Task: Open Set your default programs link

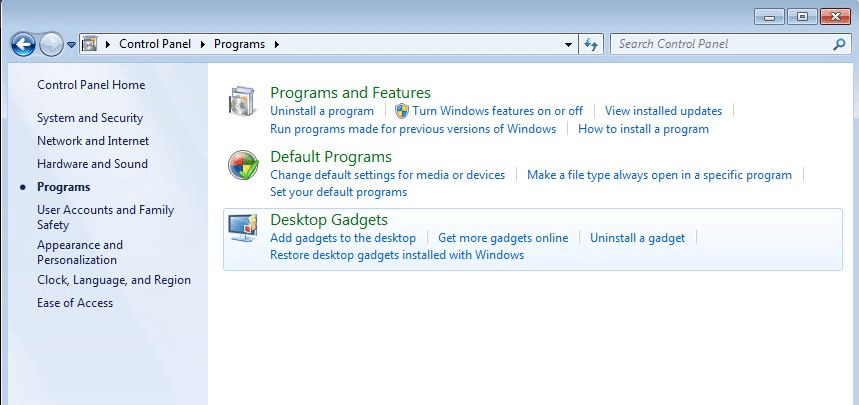Action: click(x=339, y=192)
